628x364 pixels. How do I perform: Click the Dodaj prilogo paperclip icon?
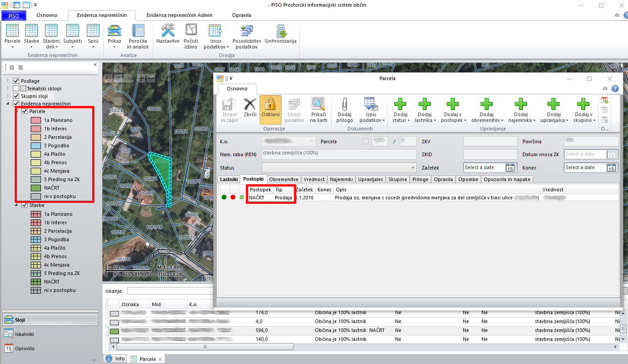tap(345, 105)
